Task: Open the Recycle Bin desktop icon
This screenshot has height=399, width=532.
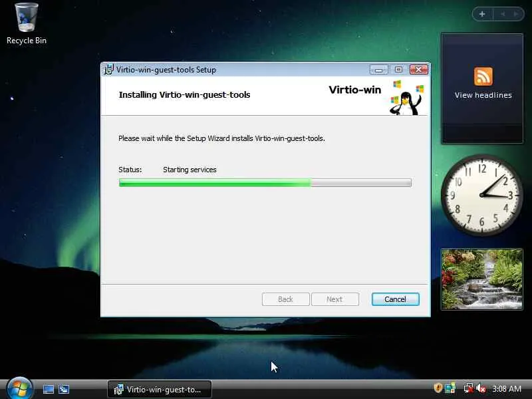Action: (x=27, y=24)
